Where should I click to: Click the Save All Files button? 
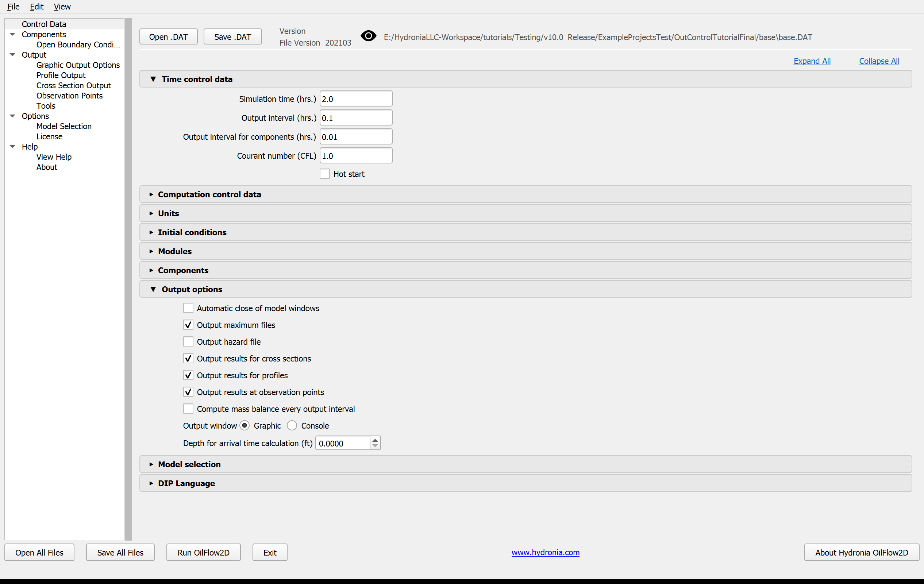[120, 553]
